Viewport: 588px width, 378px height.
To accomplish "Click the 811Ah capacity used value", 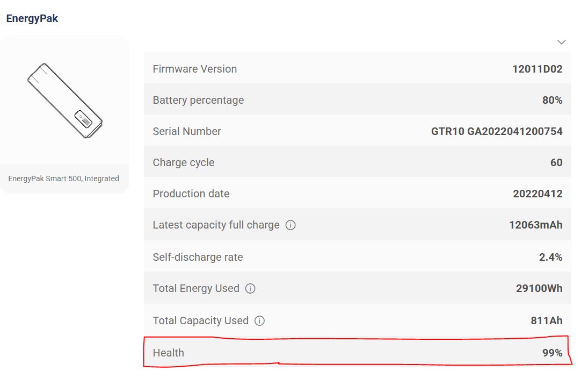I will (546, 320).
